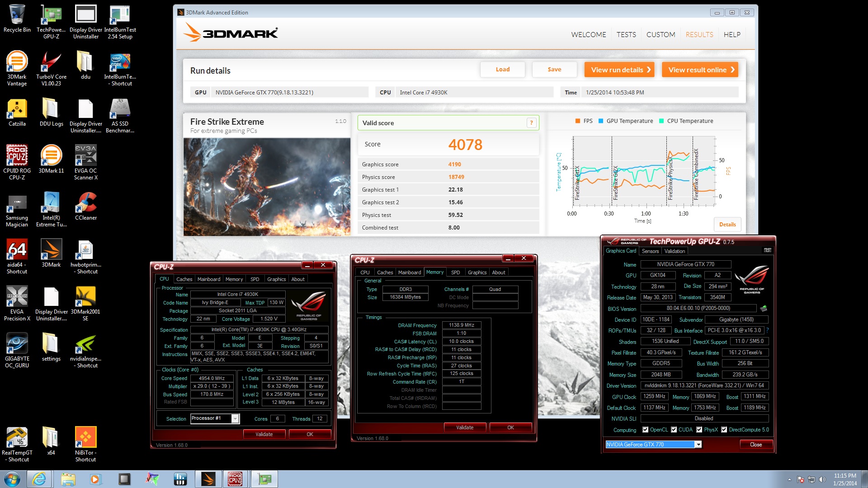868x488 pixels.
Task: Toggle the CUDA checkbox in GPU-Z
Action: [x=674, y=430]
